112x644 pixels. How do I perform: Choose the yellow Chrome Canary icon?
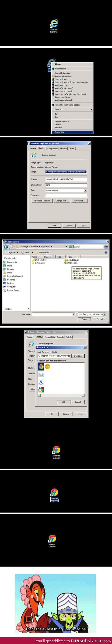coord(47,367)
